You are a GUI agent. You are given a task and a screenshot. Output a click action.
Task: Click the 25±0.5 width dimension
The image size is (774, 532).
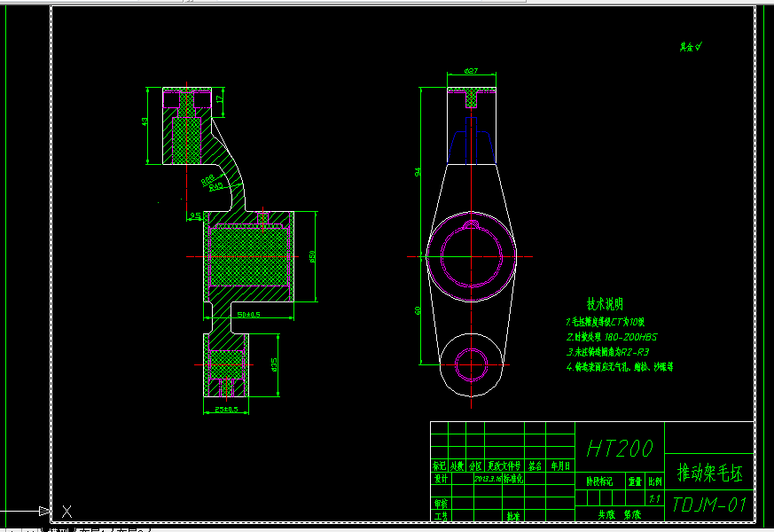point(226,410)
